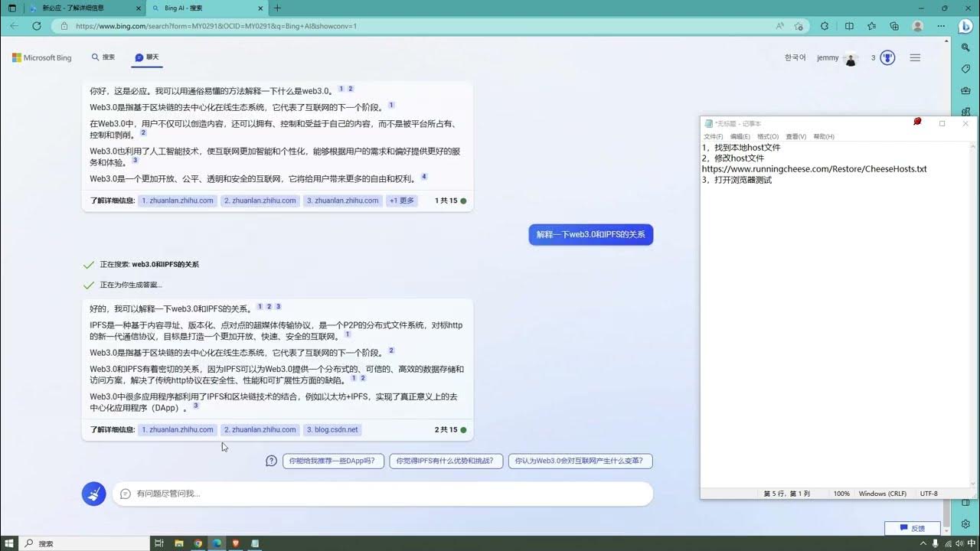The image size is (980, 551).
Task: Click the 正在为你生成答案 status line
Action: coord(130,285)
